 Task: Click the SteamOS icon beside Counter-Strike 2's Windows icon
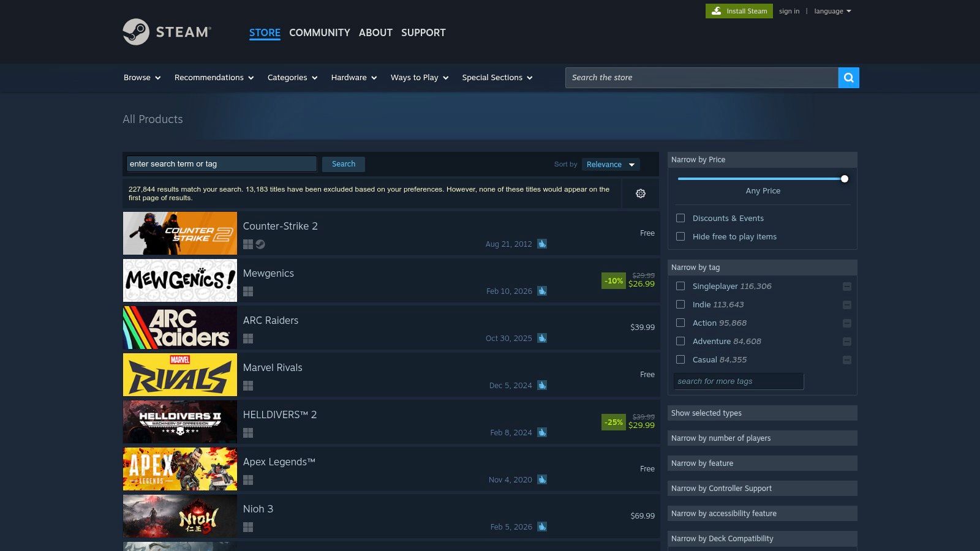coord(260,244)
